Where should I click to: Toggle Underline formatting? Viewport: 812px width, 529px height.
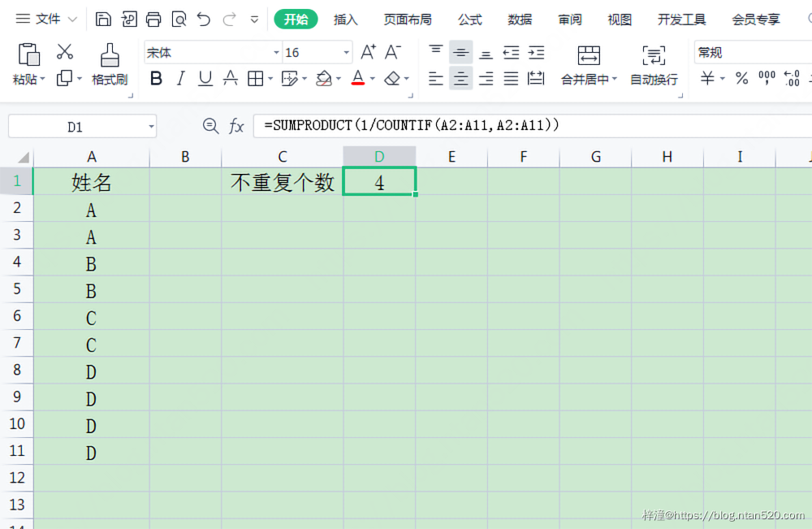coord(205,79)
